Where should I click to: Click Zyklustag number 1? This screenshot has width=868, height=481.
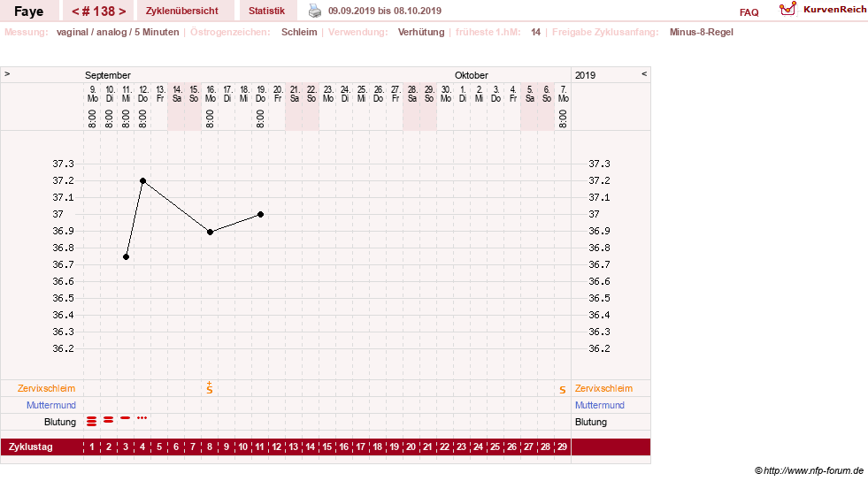pyautogui.click(x=92, y=447)
